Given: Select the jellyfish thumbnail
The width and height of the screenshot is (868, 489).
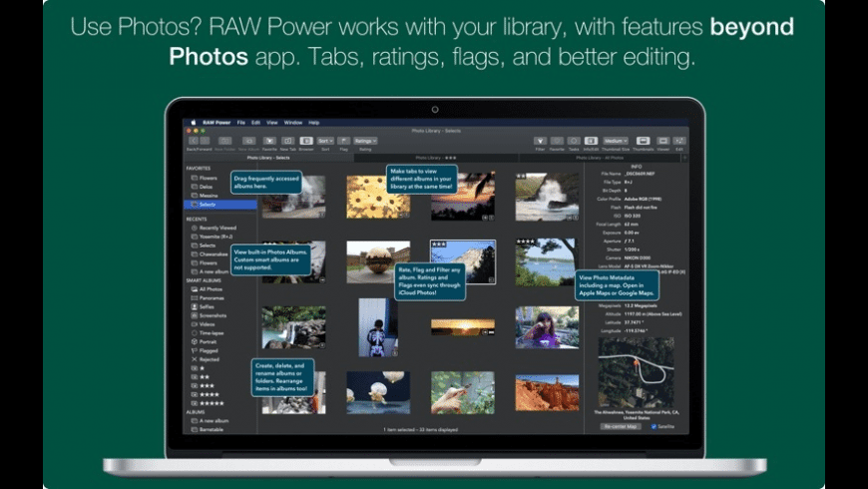Looking at the screenshot, I should coord(378,392).
